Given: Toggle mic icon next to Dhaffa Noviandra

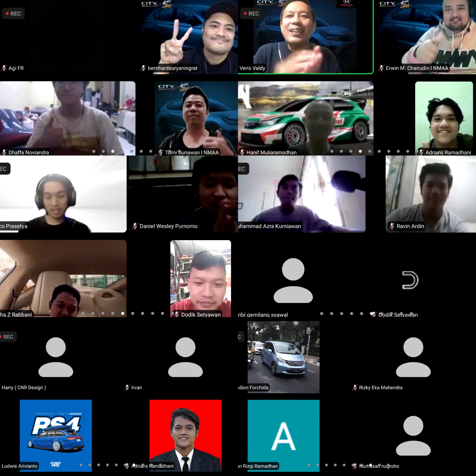Looking at the screenshot, I should click(4, 152).
